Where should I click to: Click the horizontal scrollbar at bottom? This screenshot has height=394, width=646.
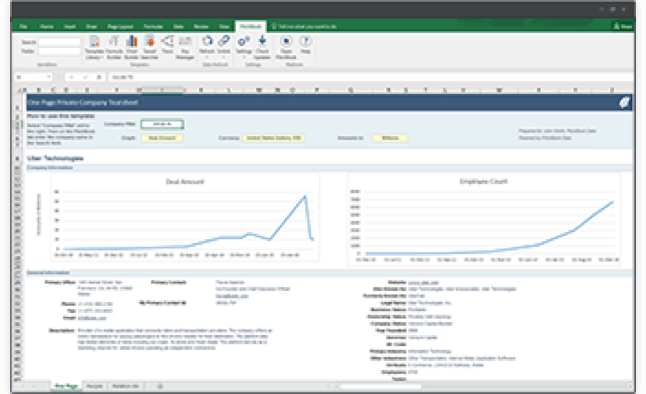tap(381, 386)
